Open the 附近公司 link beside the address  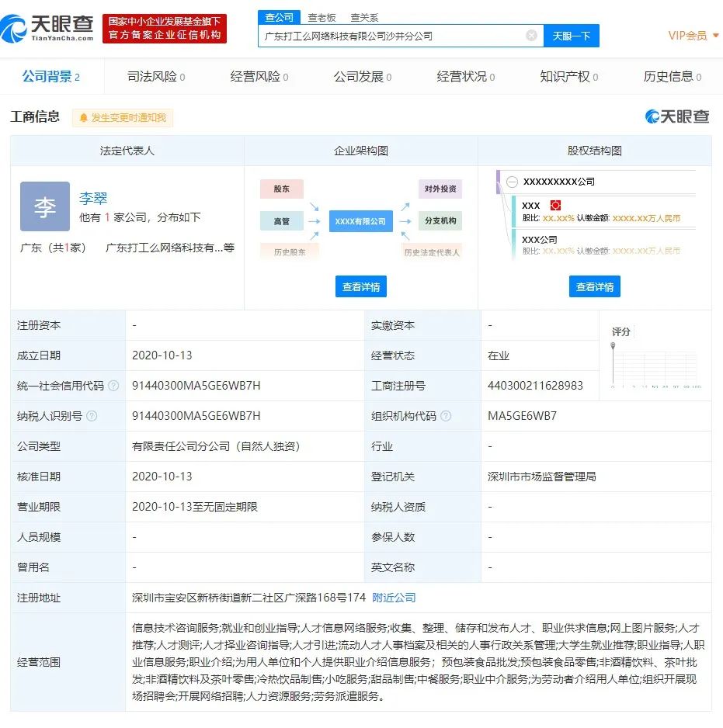click(394, 598)
